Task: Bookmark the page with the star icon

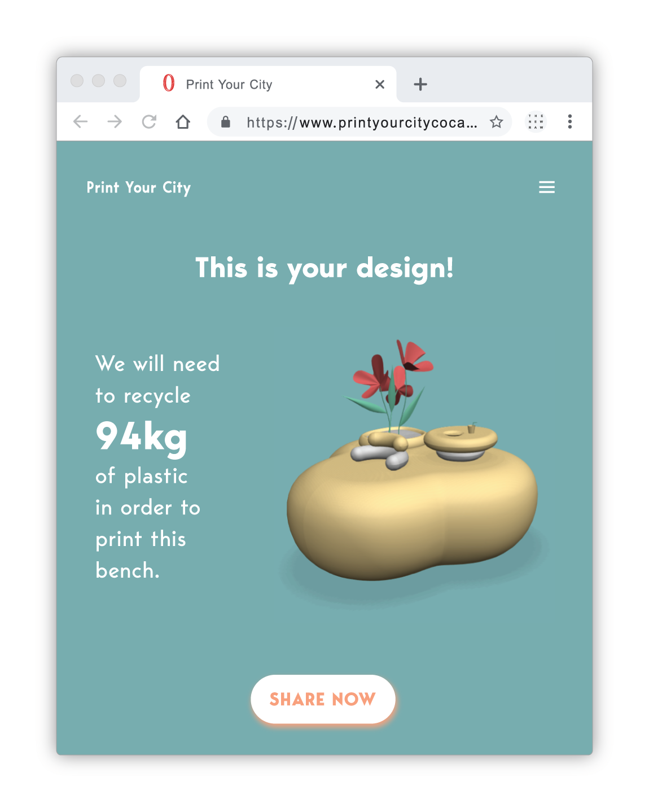Action: [x=496, y=121]
